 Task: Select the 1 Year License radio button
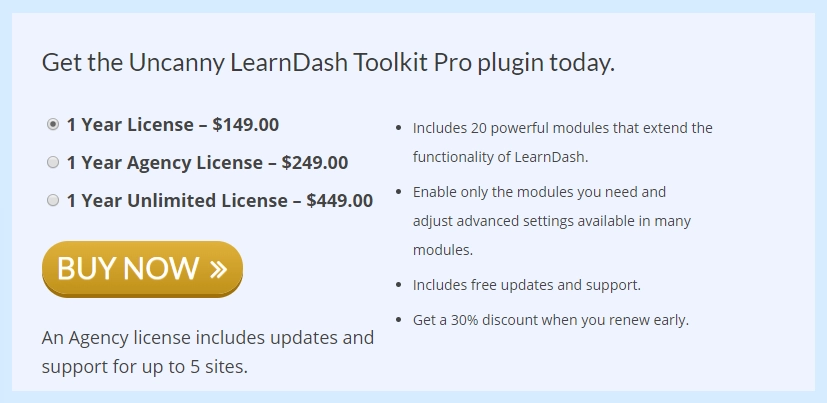53,125
